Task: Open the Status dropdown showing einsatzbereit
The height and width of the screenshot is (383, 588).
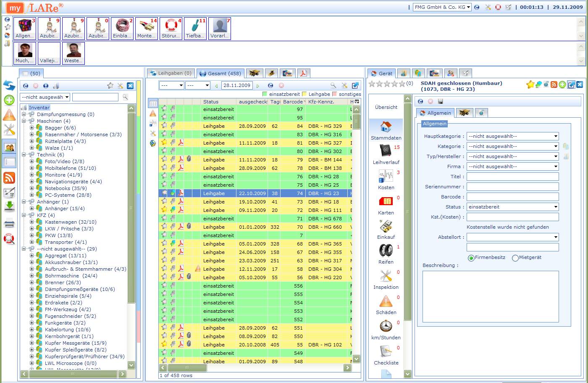Action: (x=512, y=207)
